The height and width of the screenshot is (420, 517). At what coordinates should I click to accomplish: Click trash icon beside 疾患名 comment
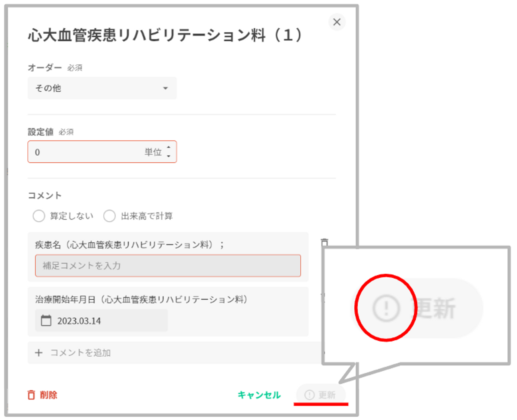[324, 242]
